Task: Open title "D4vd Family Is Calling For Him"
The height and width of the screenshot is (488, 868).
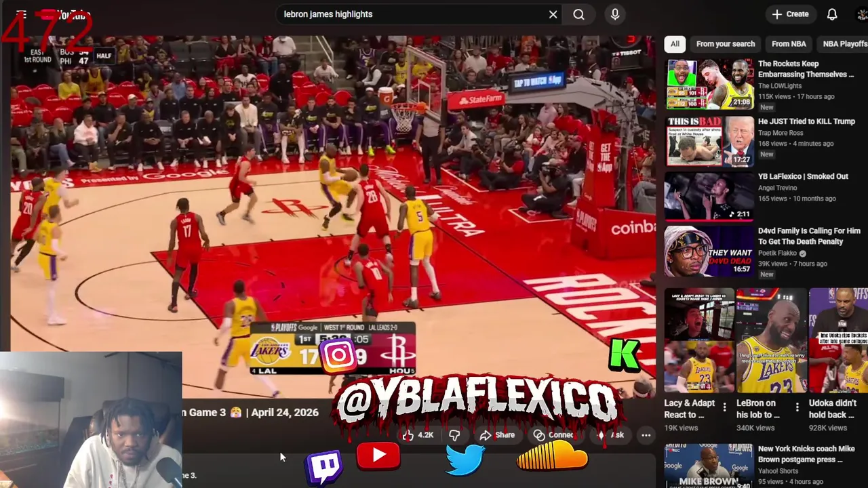Action: click(809, 236)
